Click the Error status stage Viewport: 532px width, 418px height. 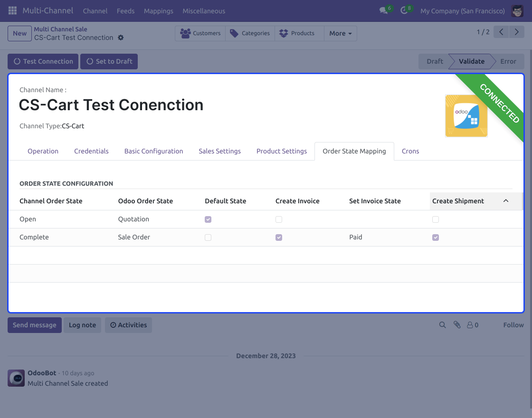click(508, 61)
